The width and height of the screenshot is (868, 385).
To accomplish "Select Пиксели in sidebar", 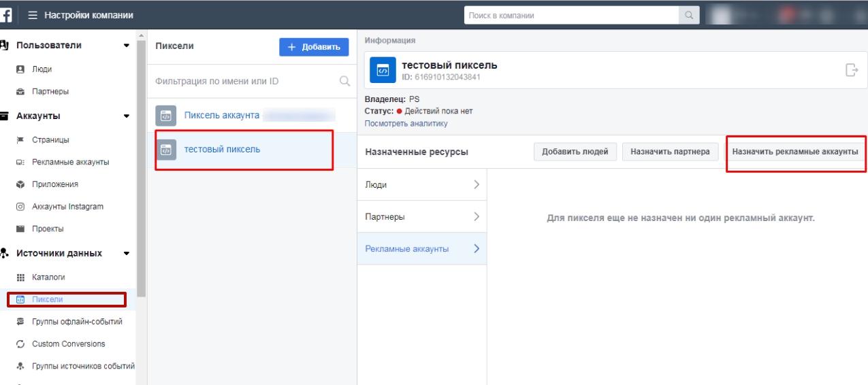I will tap(47, 299).
